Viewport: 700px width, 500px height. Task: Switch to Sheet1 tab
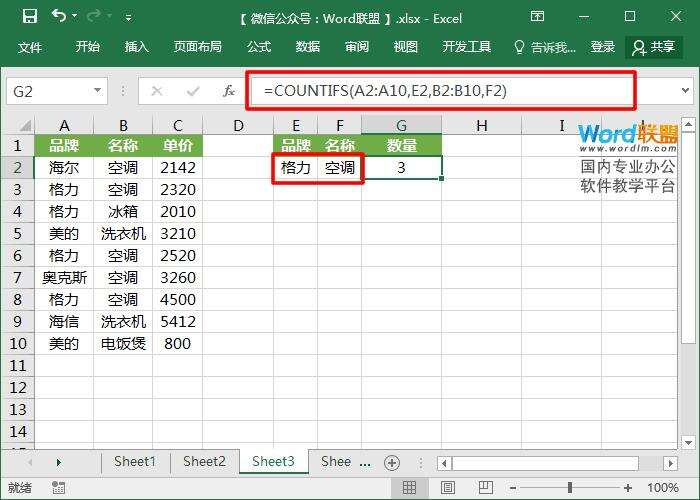(x=135, y=462)
